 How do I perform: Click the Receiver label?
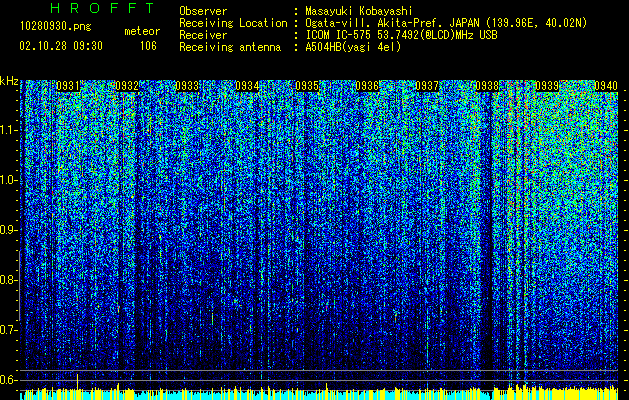click(203, 35)
